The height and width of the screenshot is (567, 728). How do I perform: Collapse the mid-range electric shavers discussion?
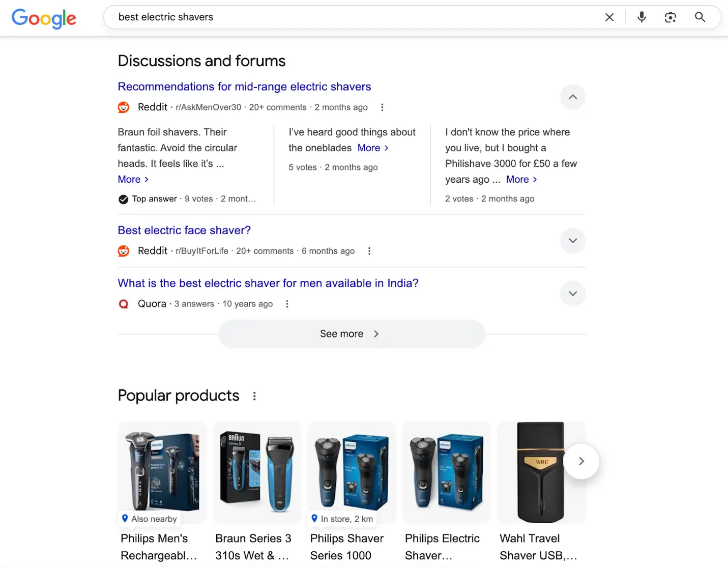[x=573, y=97]
